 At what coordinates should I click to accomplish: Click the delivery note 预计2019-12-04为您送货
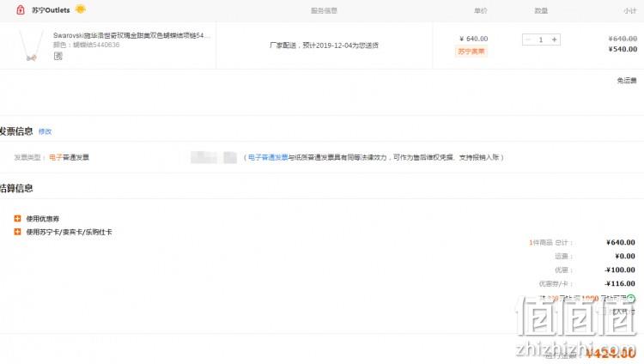pos(341,45)
